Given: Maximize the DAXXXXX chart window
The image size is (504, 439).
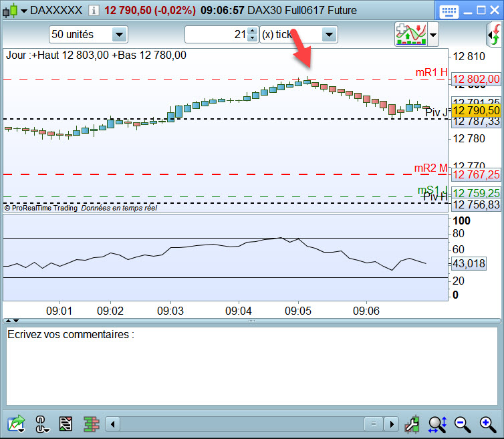Looking at the screenshot, I should [481, 11].
